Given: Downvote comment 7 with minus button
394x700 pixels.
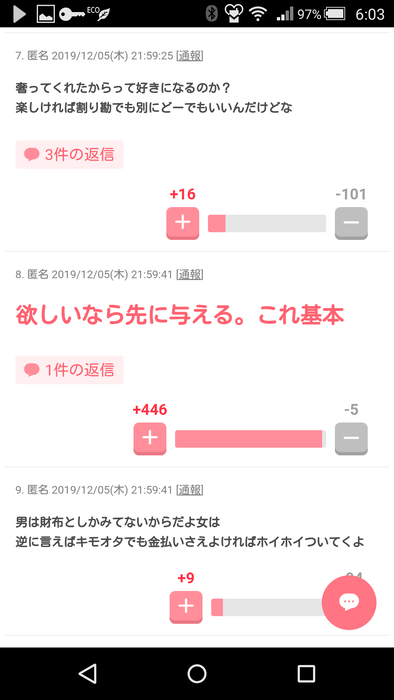Looking at the screenshot, I should coord(351,223).
